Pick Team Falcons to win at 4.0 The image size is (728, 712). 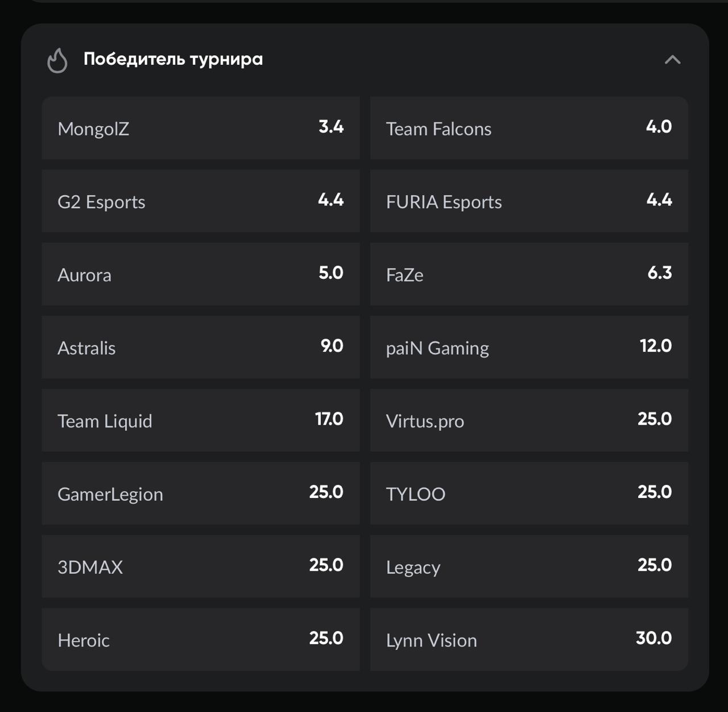[x=529, y=128]
